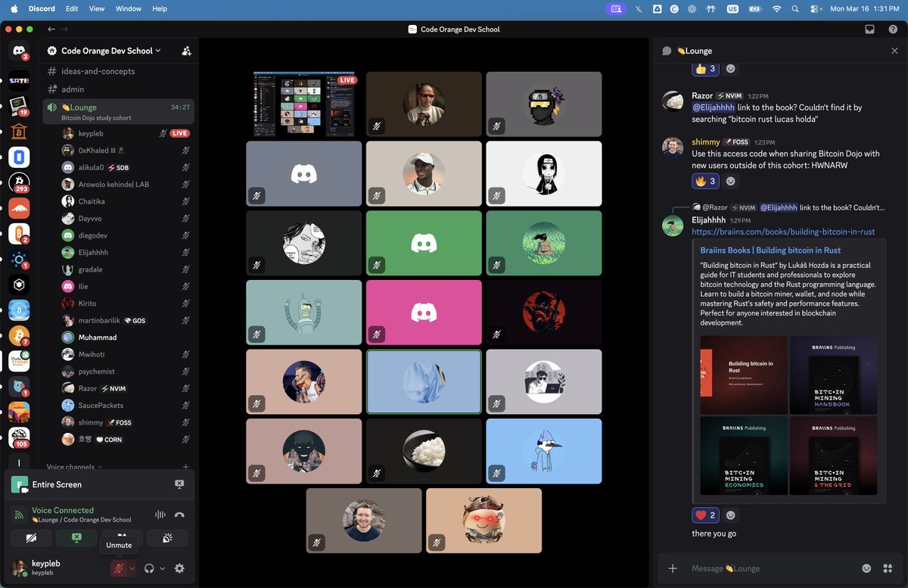Image resolution: width=908 pixels, height=588 pixels.
Task: Open the soundboard button
Action: 167,538
